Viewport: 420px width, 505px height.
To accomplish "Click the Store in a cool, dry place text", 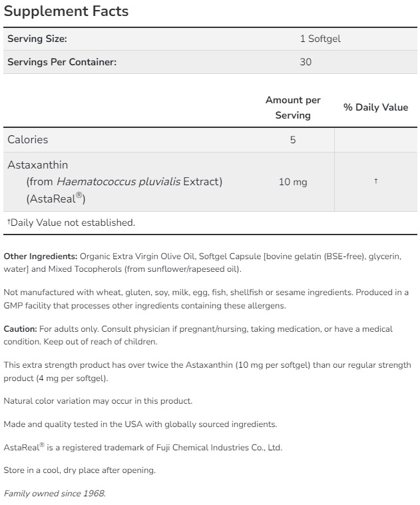I will (x=79, y=470).
